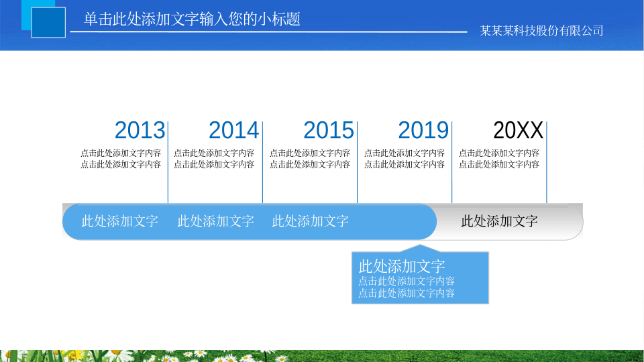Select the year 2013 heading
The width and height of the screenshot is (644, 362).
(x=140, y=130)
